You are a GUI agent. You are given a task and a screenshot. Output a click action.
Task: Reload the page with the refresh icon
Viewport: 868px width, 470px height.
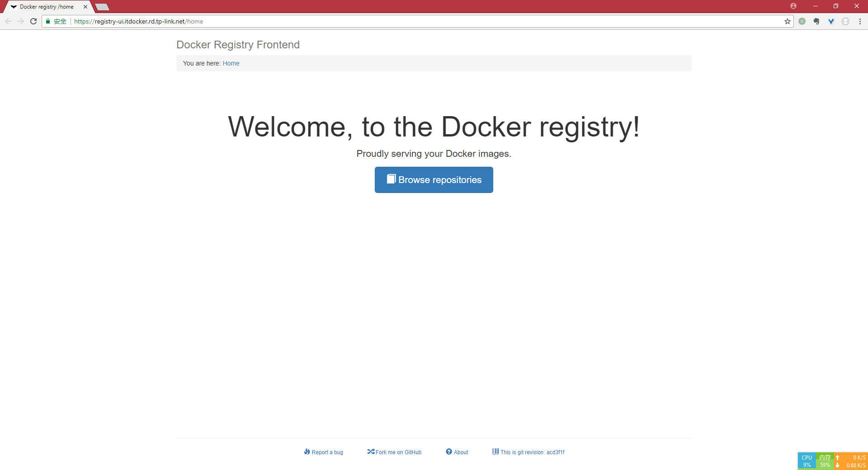pyautogui.click(x=33, y=21)
